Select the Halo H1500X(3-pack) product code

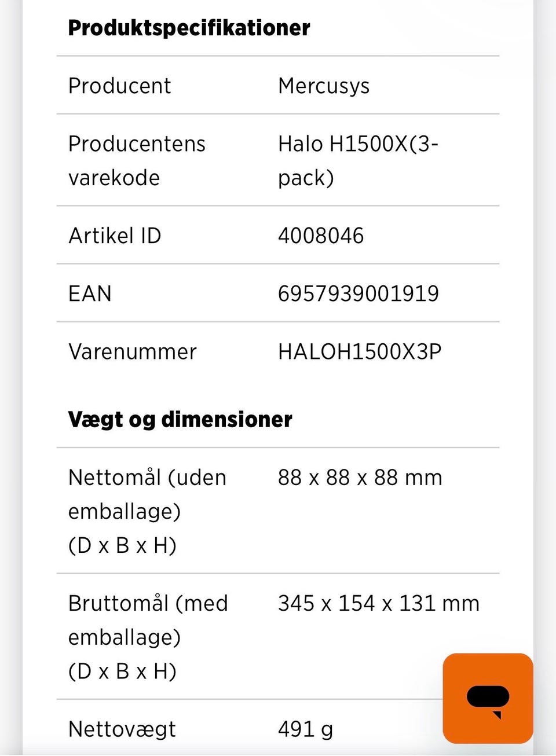(358, 160)
